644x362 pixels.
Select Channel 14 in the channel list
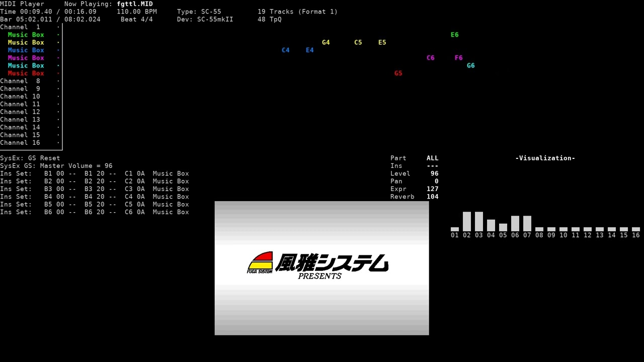click(x=20, y=127)
